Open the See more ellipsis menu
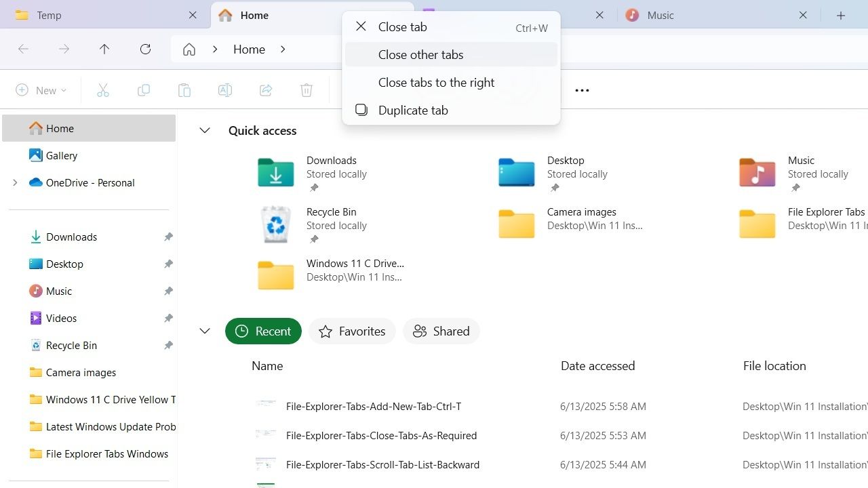 pos(582,89)
